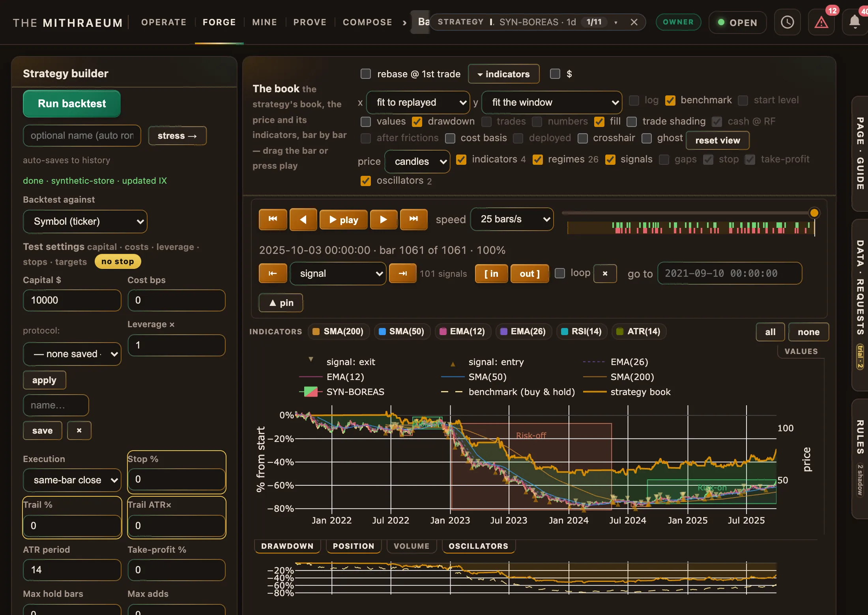Open the OSCILLATORS sub-chart tab
Screen dimensions: 868x615
[x=478, y=546]
